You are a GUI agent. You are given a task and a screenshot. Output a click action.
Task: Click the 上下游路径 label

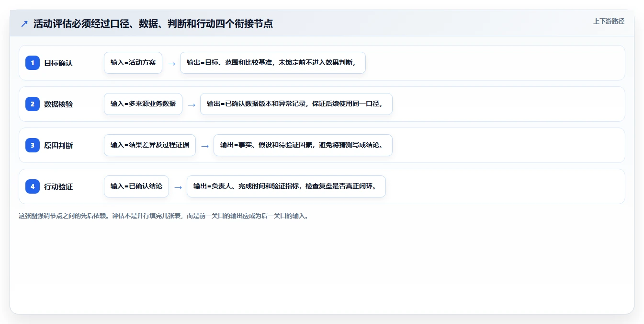pos(609,21)
